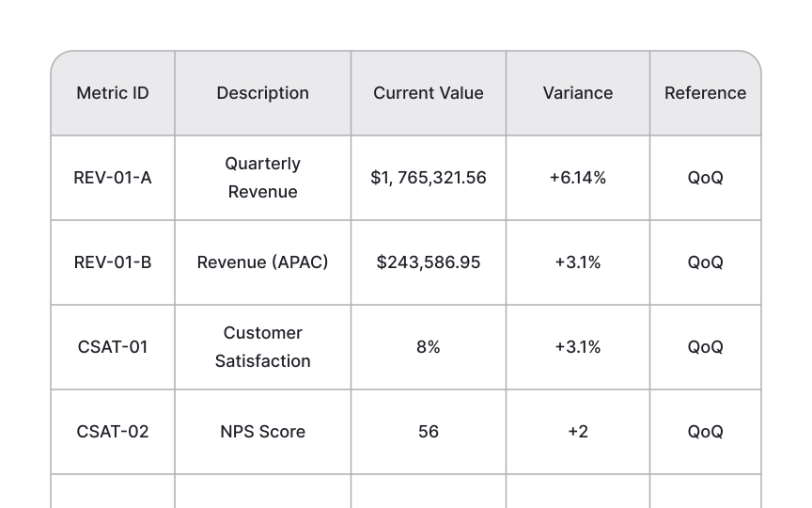
Task: Click the Metric ID column header
Action: (113, 93)
